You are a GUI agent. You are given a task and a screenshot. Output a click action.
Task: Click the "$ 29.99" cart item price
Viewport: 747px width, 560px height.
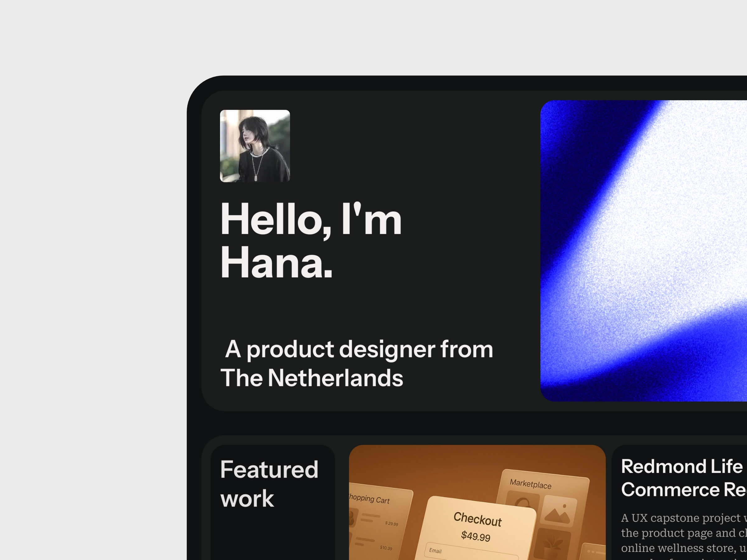tap(392, 524)
